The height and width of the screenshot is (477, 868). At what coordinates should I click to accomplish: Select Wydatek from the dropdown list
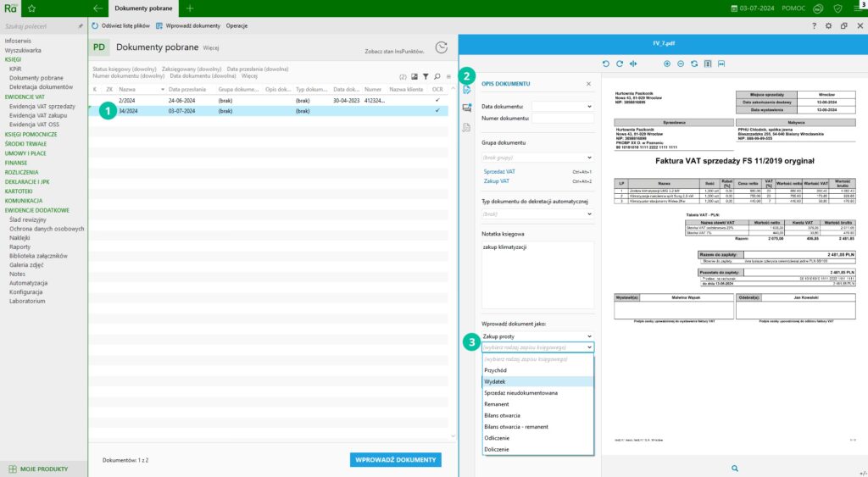pyautogui.click(x=495, y=381)
